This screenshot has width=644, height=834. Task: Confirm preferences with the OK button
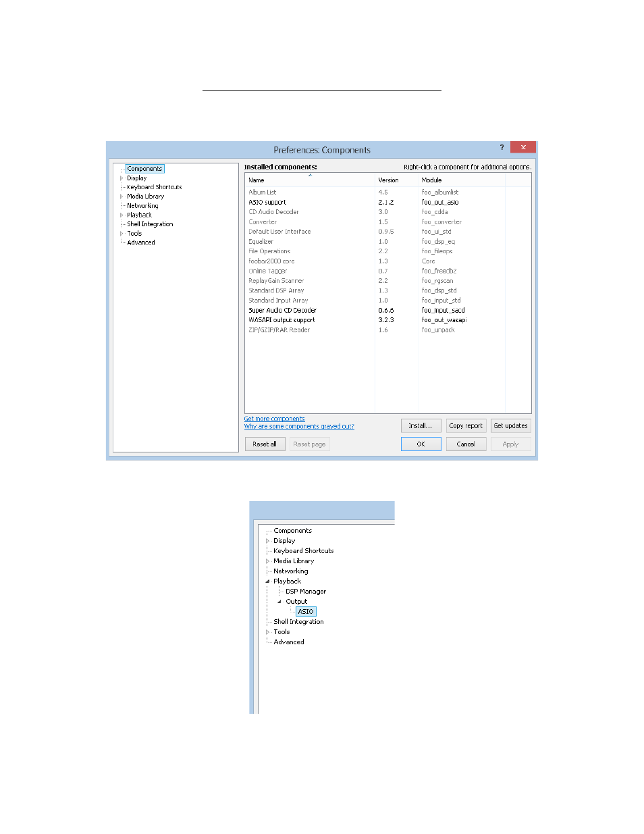click(421, 444)
